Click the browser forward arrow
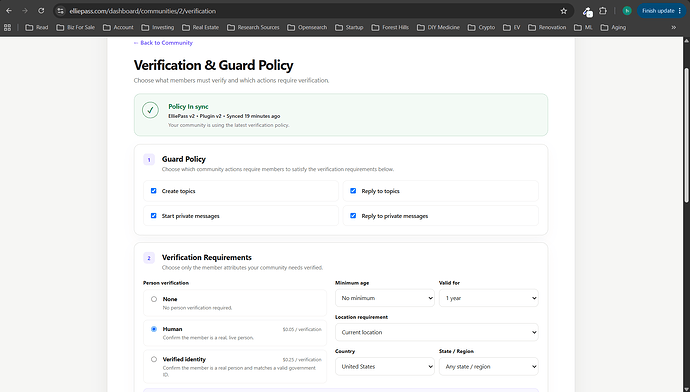The height and width of the screenshot is (392, 690). [25, 11]
